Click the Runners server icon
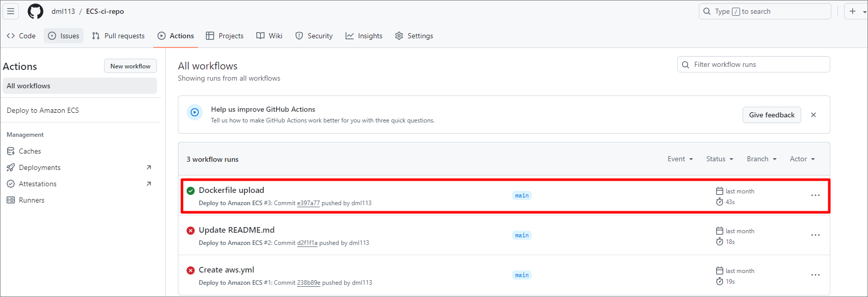 [x=11, y=200]
